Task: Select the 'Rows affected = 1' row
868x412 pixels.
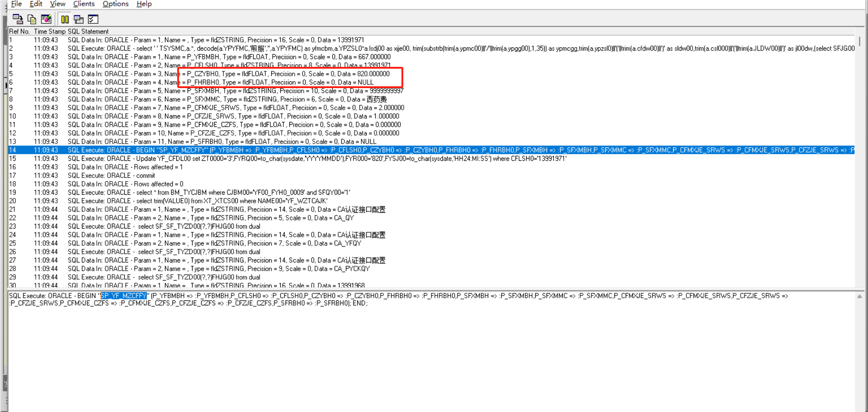Action: click(x=431, y=167)
